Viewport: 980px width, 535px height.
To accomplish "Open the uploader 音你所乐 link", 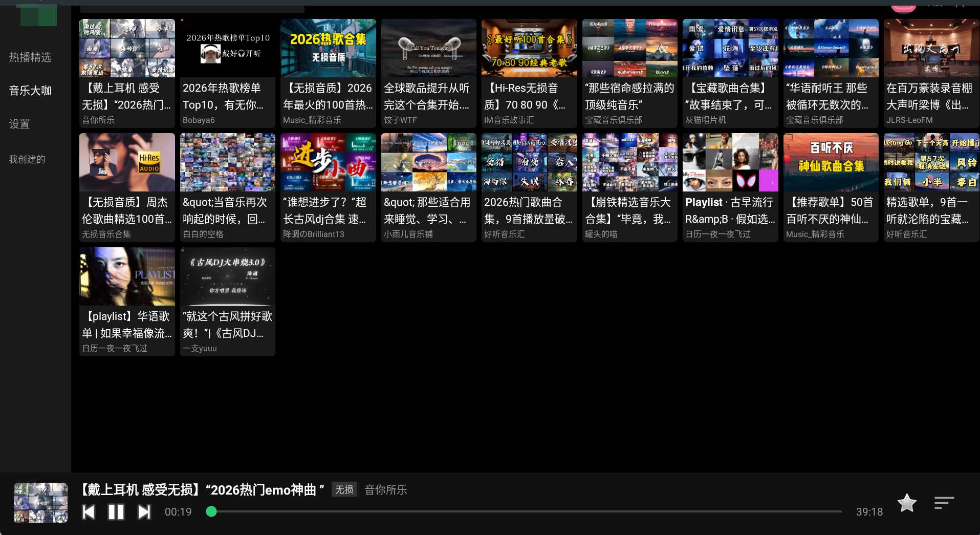I will [x=98, y=120].
